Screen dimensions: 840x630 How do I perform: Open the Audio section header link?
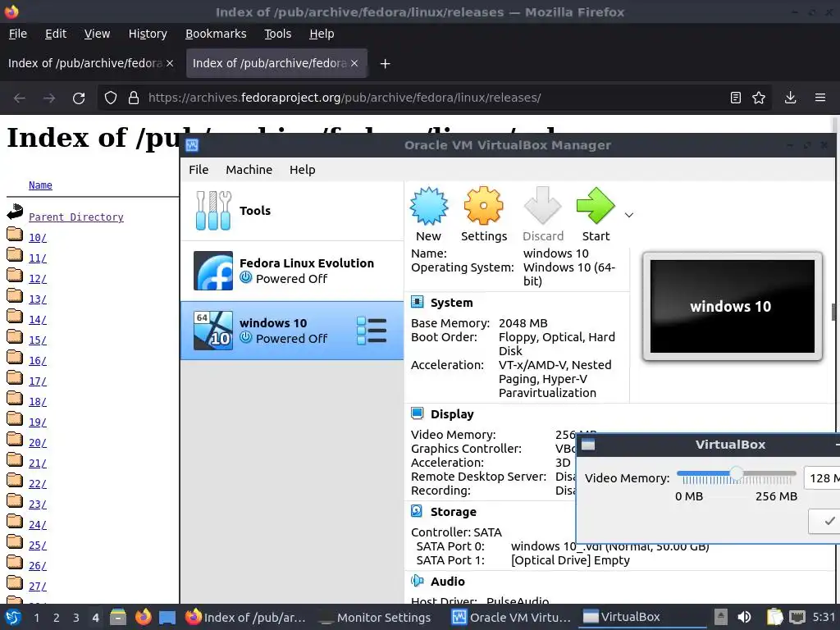pos(447,582)
